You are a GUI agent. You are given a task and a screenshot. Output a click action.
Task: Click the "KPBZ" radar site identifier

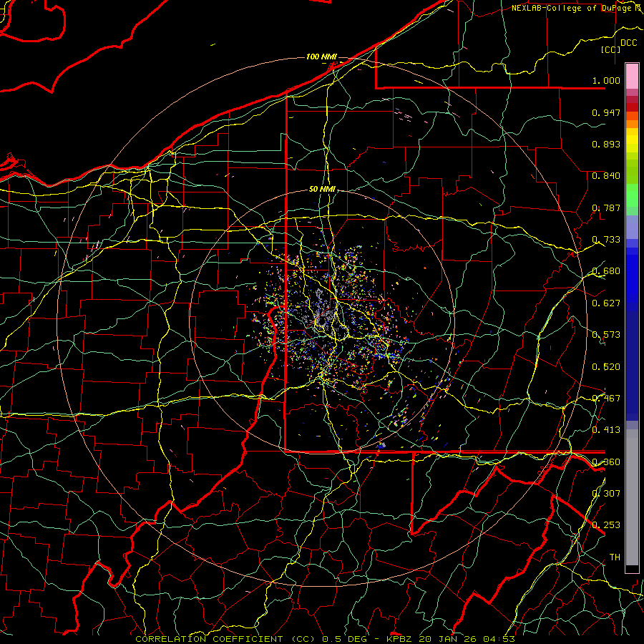coord(400,639)
